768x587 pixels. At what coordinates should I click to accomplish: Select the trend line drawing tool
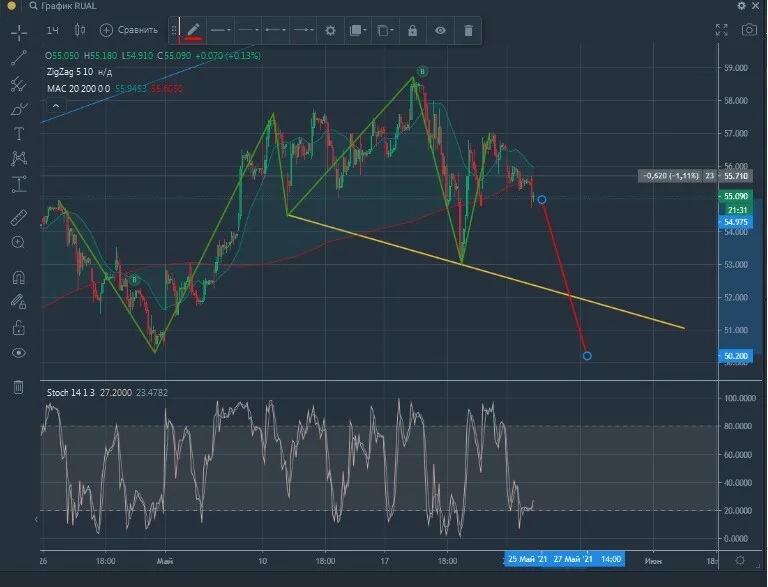click(x=19, y=57)
